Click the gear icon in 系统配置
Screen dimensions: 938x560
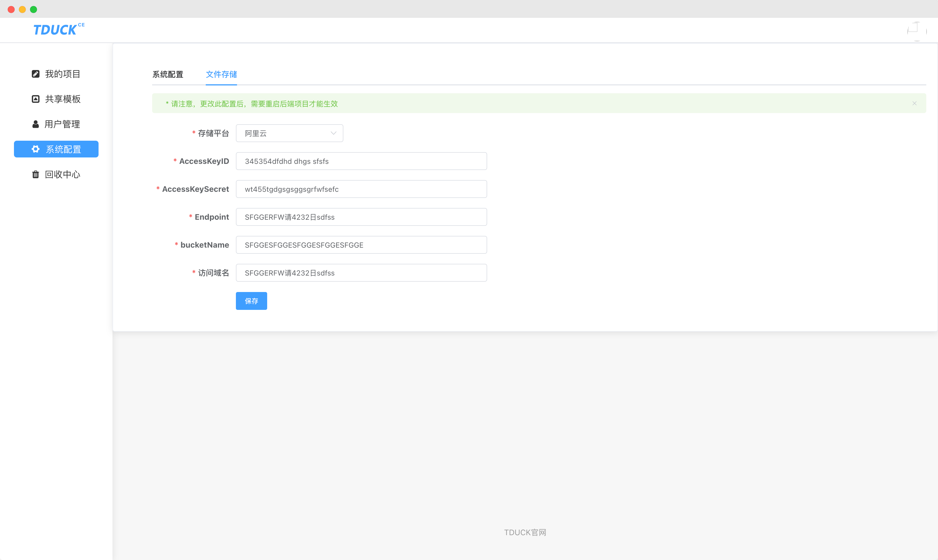click(35, 149)
